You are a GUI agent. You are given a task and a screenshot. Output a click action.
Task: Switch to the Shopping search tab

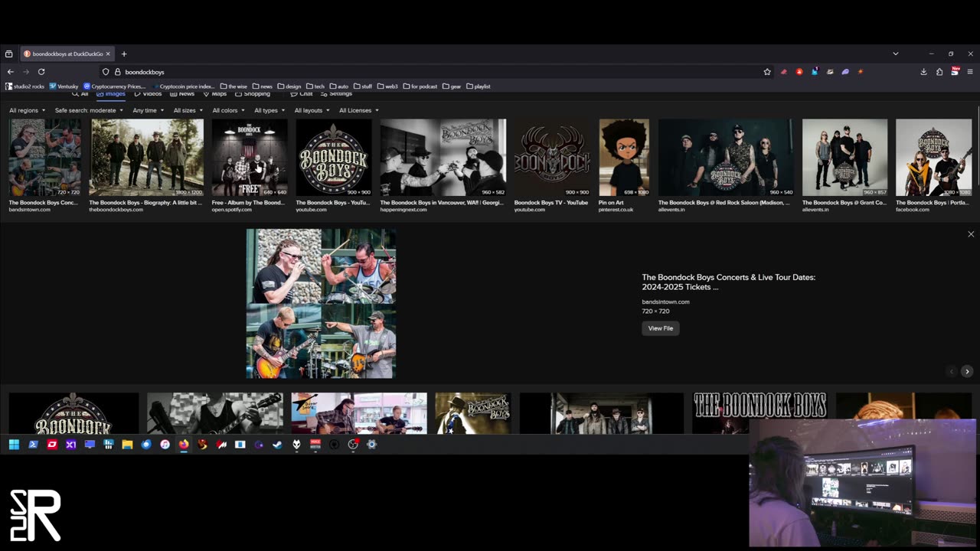[x=253, y=94]
